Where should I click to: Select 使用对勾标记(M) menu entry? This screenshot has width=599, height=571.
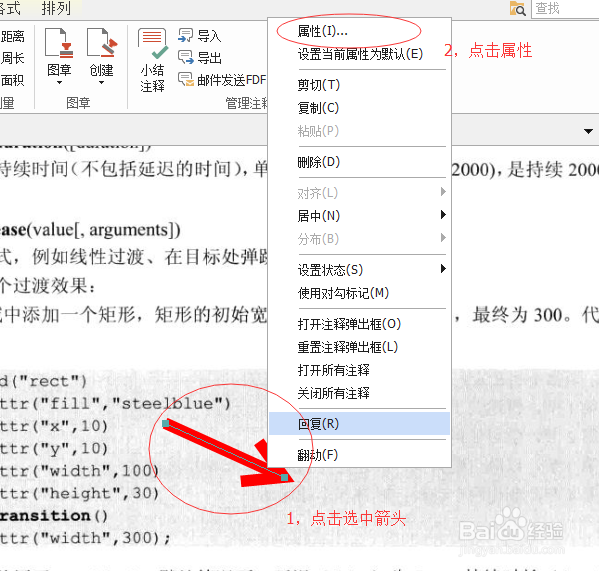[x=359, y=293]
